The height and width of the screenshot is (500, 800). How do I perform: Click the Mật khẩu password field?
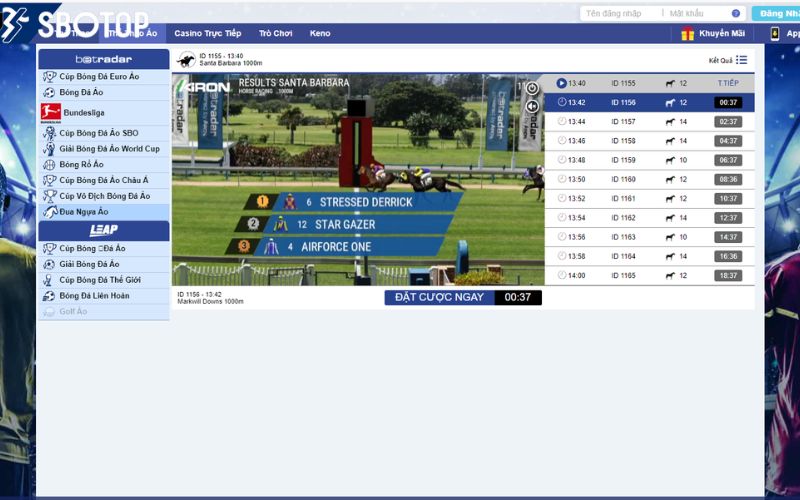point(699,14)
